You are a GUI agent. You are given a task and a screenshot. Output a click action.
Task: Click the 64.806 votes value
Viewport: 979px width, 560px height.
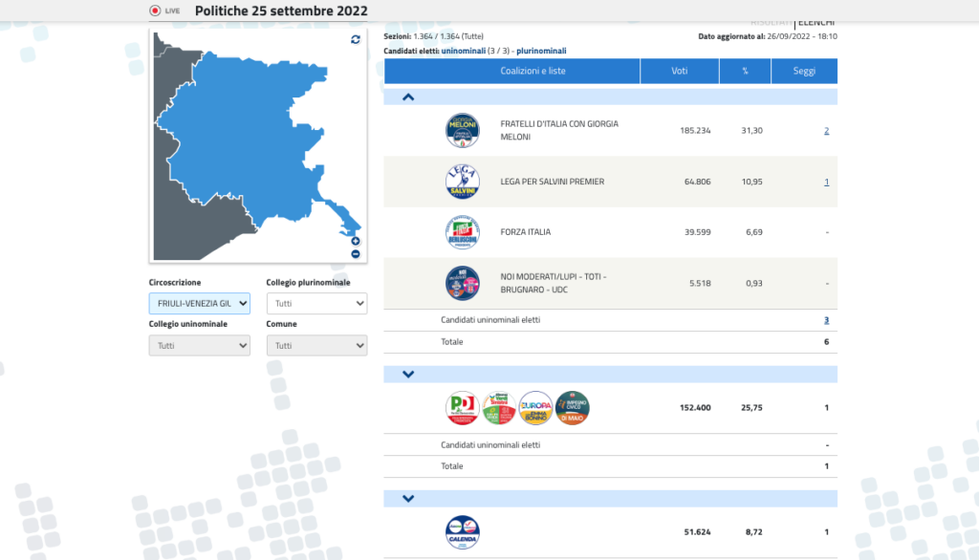697,182
